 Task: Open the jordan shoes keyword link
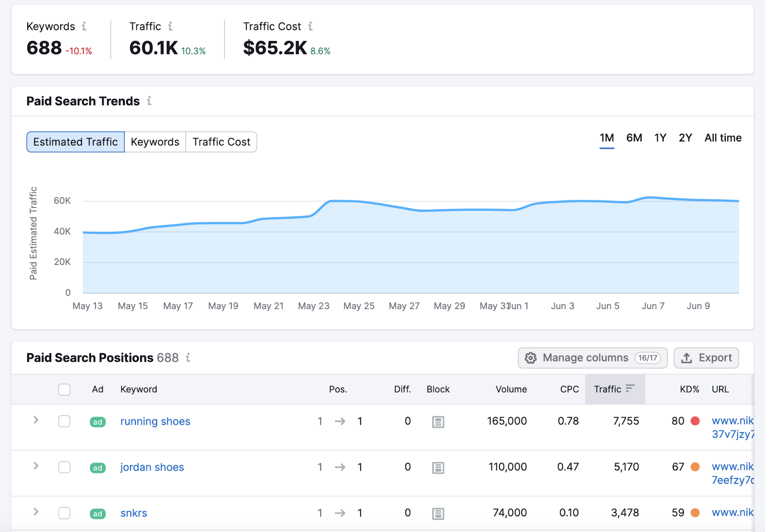tap(152, 467)
